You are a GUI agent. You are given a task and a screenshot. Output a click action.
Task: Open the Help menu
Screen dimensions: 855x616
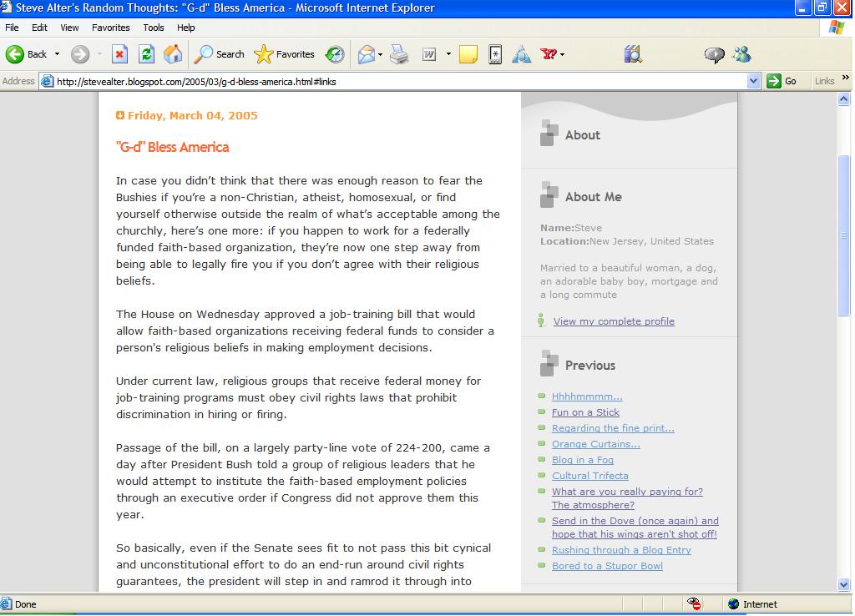coord(185,28)
